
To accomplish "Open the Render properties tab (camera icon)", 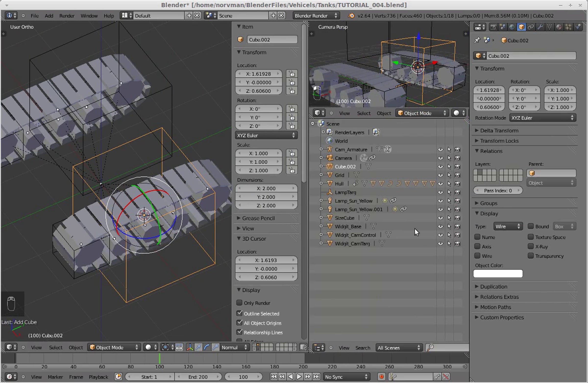I will pyautogui.click(x=493, y=27).
